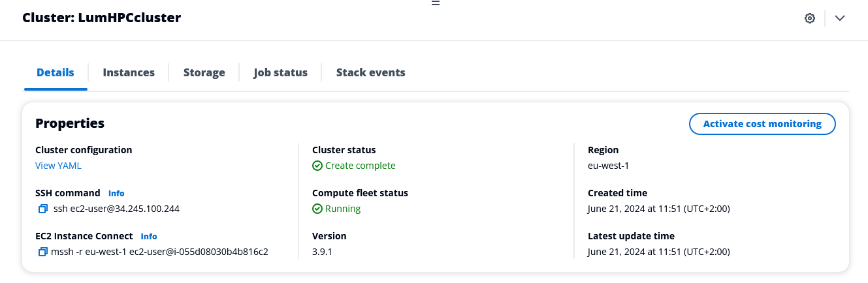Click the panel drag handle at top
The image size is (868, 283).
(436, 3)
